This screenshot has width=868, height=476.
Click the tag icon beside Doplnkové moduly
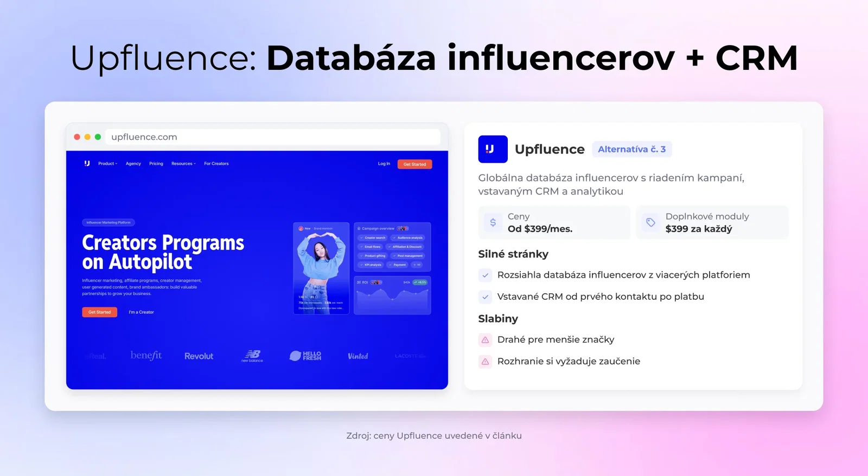(650, 222)
